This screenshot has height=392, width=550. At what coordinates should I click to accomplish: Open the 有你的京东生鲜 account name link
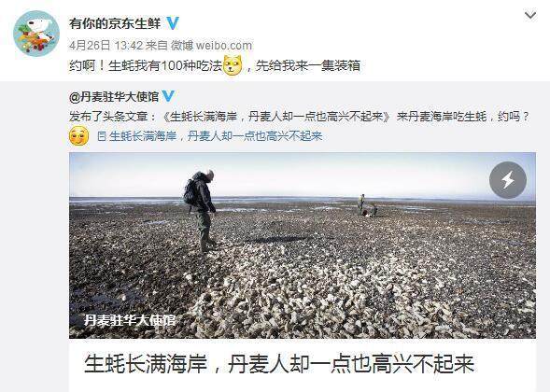(115, 23)
